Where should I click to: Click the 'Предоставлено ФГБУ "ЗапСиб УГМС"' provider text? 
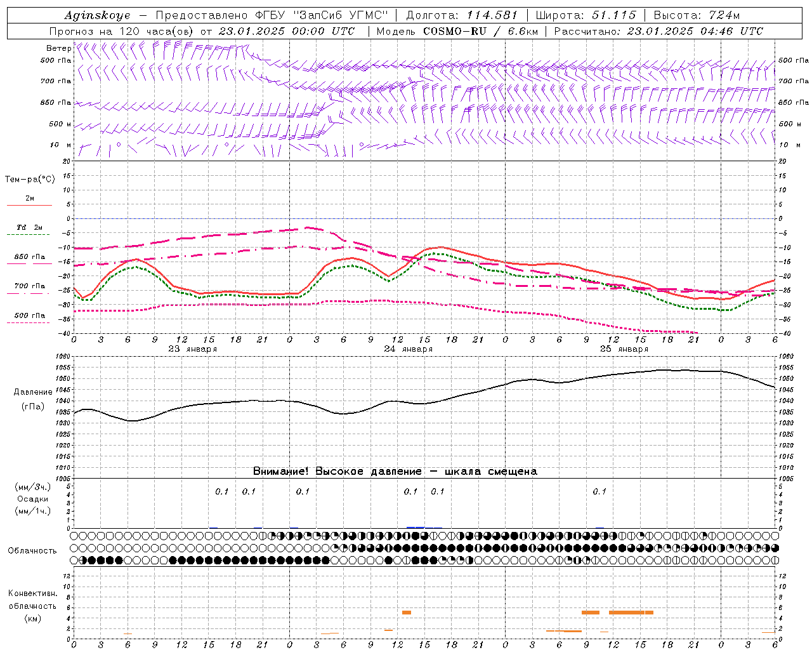coord(272,15)
